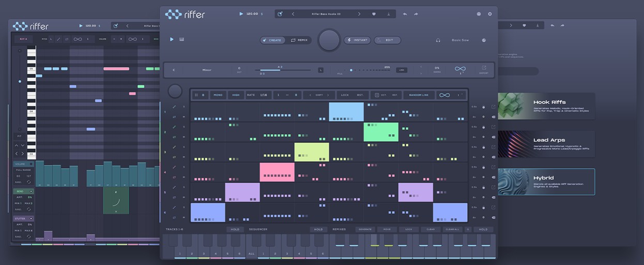Toggle the L lock button beside the range slider

click(320, 70)
